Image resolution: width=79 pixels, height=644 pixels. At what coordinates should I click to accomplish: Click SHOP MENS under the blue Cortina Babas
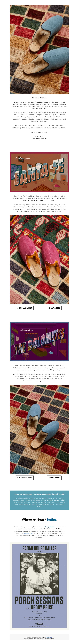[54, 477]
